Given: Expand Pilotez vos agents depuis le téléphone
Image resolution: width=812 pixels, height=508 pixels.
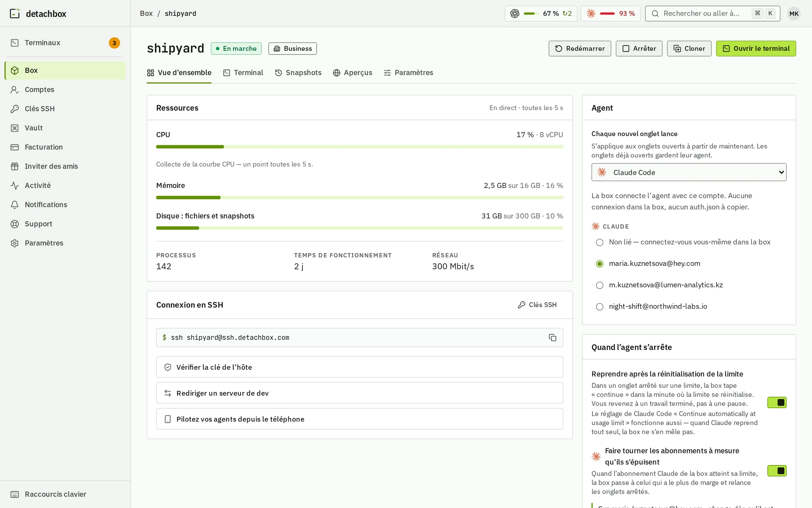Looking at the screenshot, I should coord(359,419).
